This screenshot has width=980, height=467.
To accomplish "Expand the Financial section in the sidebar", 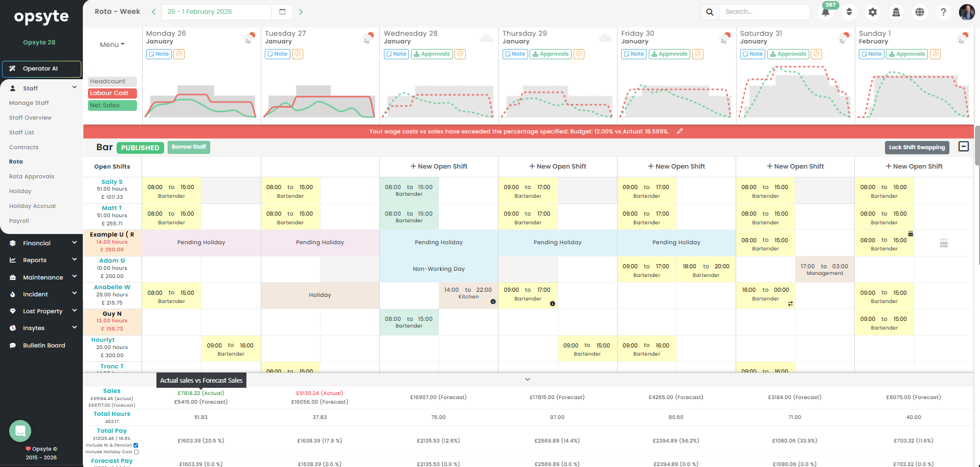I will point(75,242).
